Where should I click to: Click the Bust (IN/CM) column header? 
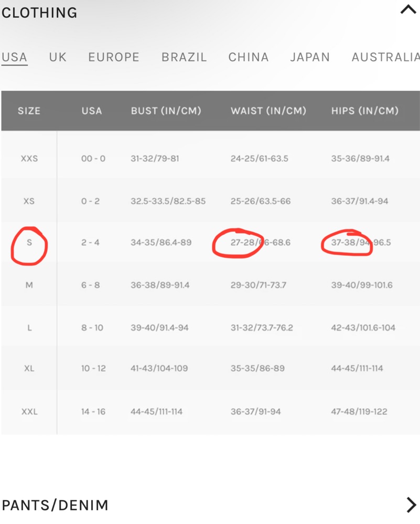166,111
